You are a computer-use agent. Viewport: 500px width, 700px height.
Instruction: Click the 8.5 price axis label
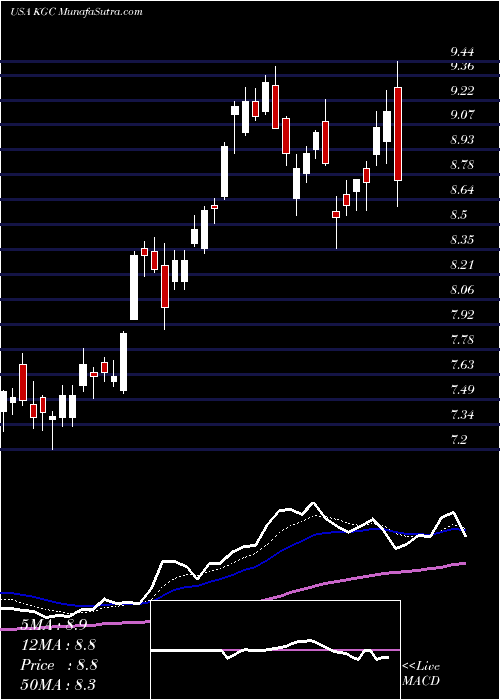click(x=458, y=215)
